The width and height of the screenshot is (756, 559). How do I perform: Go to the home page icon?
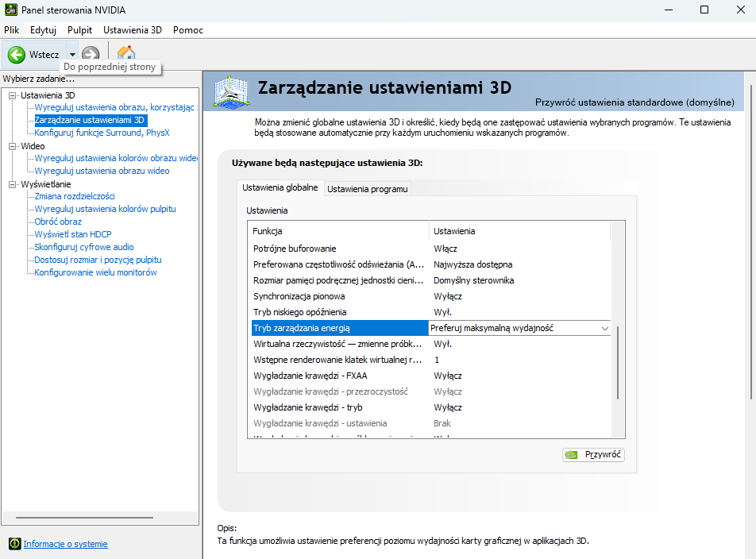click(x=125, y=53)
